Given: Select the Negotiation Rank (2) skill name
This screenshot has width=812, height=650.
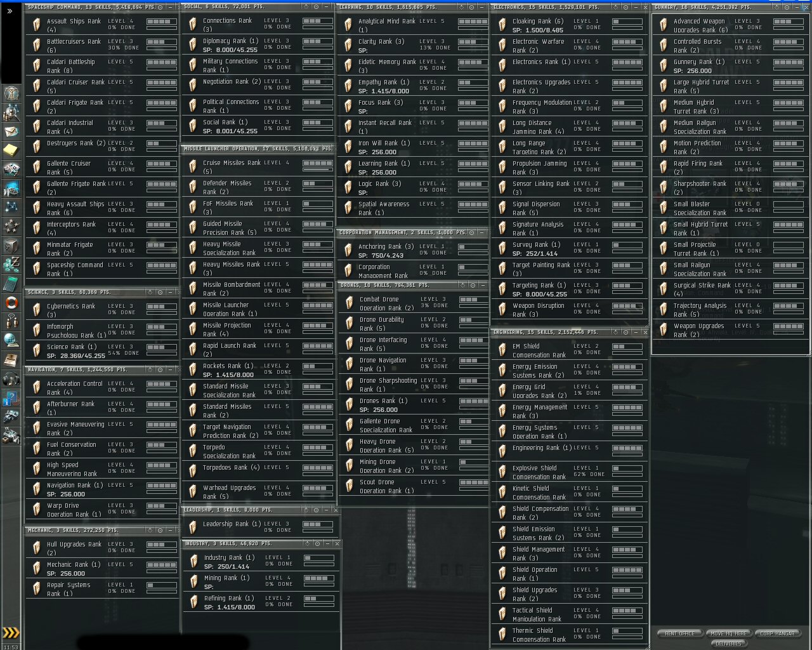Looking at the screenshot, I should pyautogui.click(x=232, y=81).
